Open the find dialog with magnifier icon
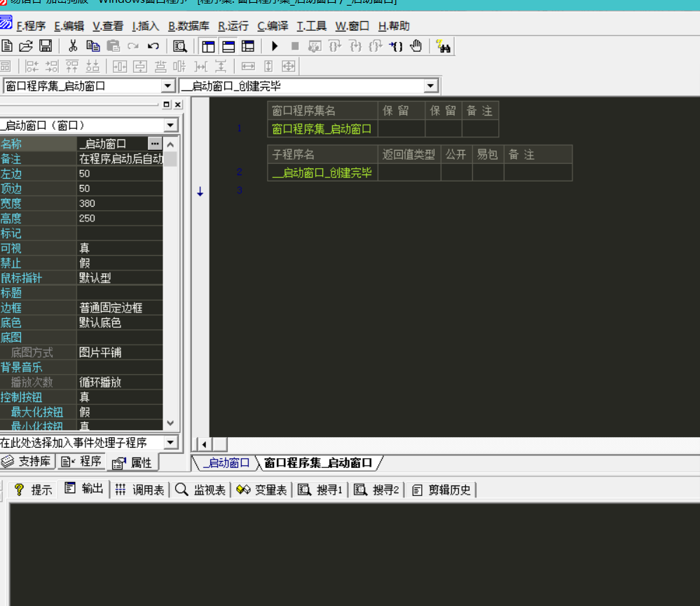Image resolution: width=700 pixels, height=606 pixels. click(179, 46)
